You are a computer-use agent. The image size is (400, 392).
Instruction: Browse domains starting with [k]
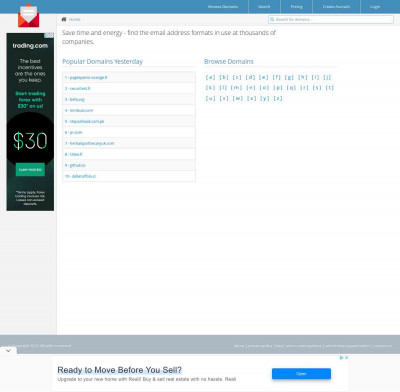tap(210, 88)
